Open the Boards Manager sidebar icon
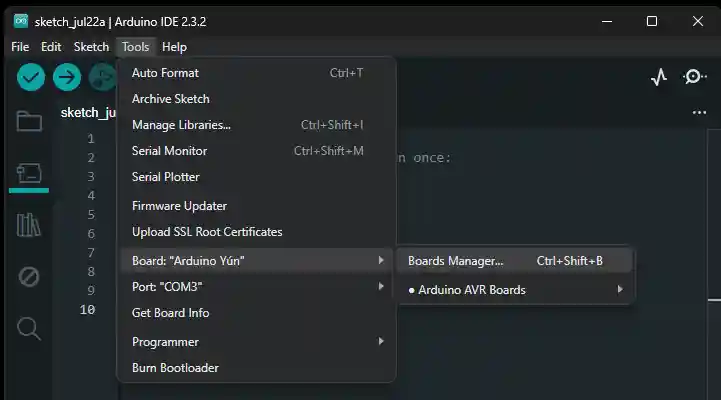Image resolution: width=721 pixels, height=400 pixels. [x=29, y=173]
